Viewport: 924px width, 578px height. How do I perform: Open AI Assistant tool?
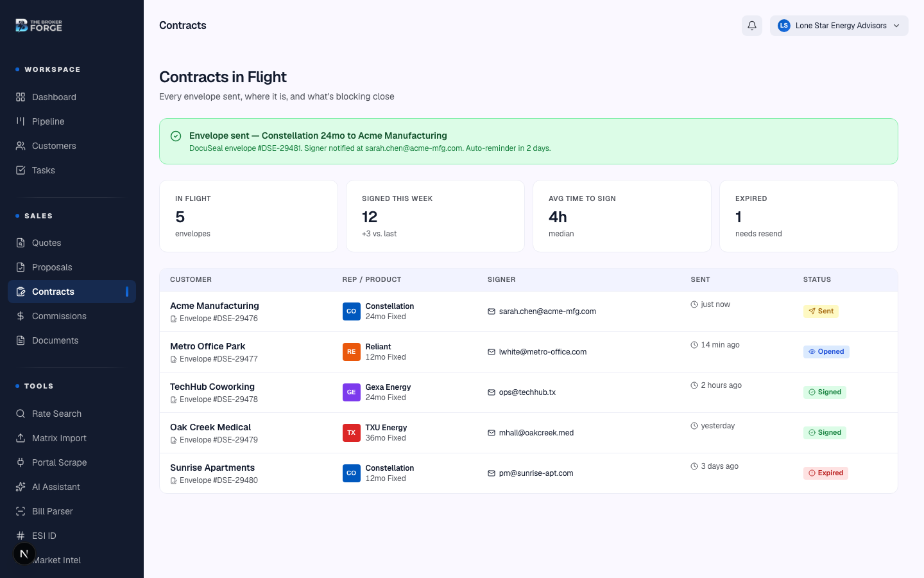point(72,487)
